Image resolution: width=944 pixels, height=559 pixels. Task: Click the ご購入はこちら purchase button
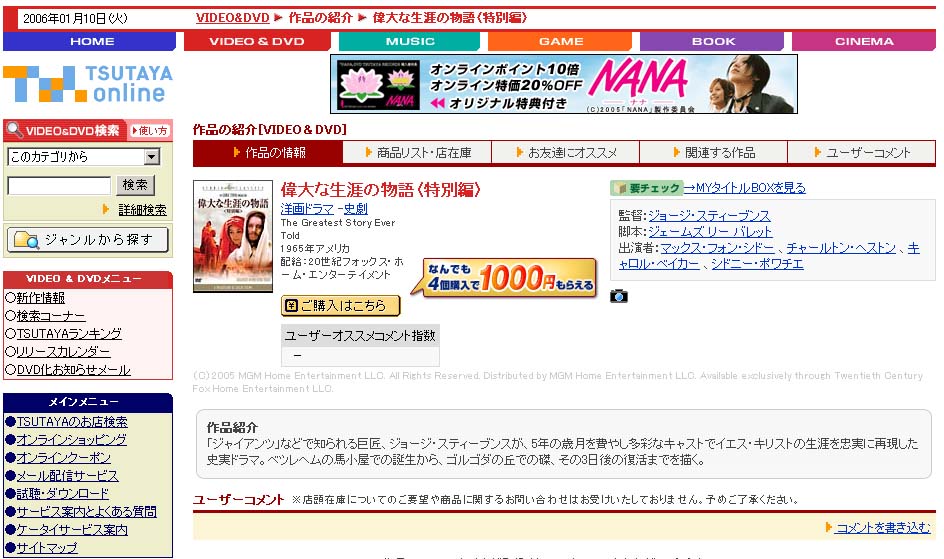coord(341,306)
